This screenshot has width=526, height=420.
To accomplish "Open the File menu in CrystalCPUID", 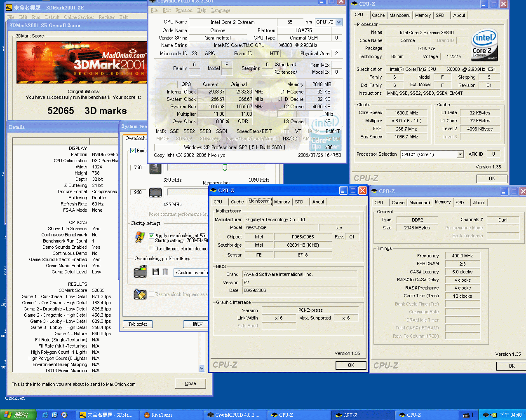I will (x=154, y=10).
